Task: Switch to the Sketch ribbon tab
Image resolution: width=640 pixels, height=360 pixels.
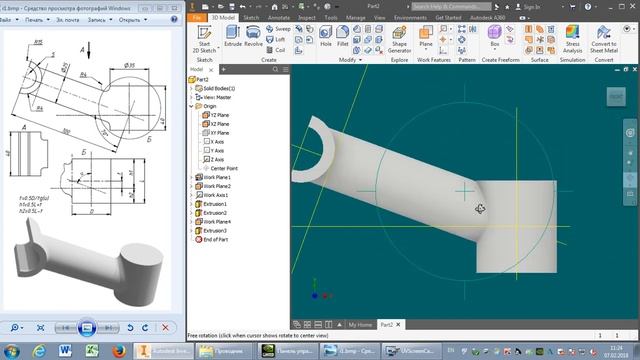Action: pos(251,18)
